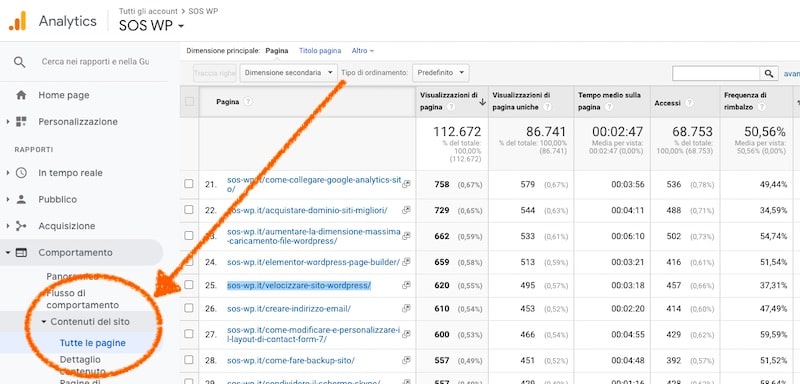Click the In tempo reale clock icon
The image size is (800, 384).
21,173
